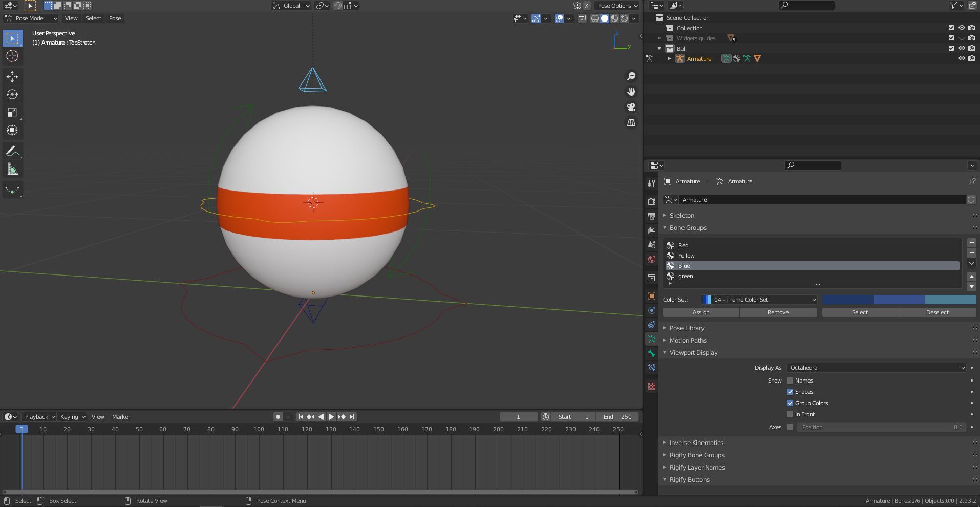Viewport: 980px width, 507px height.
Task: Select the Annotate tool
Action: point(12,151)
